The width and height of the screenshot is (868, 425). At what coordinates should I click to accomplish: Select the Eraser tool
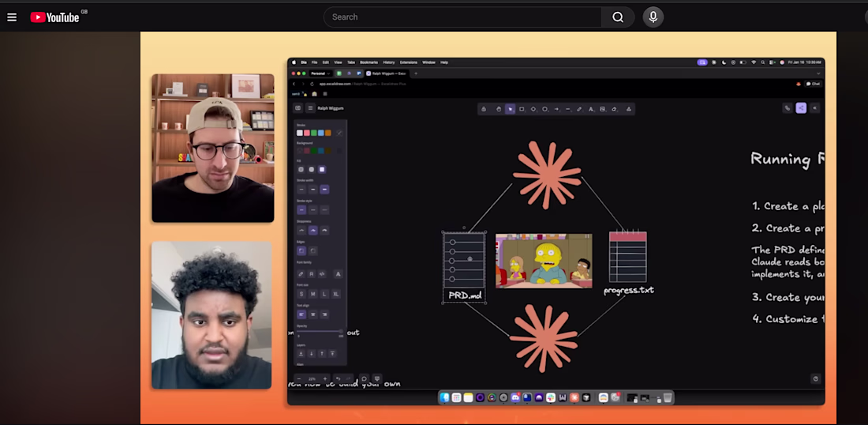[614, 109]
